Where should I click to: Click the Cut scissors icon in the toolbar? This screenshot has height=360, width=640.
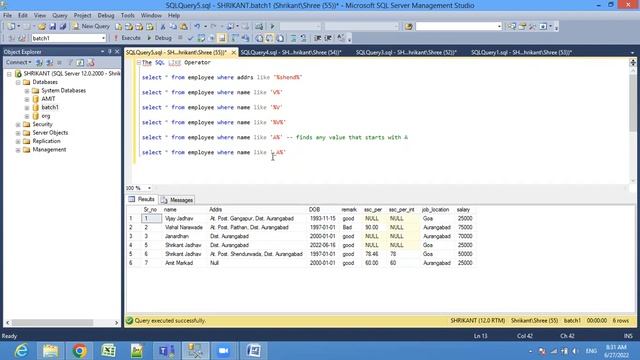point(163,26)
